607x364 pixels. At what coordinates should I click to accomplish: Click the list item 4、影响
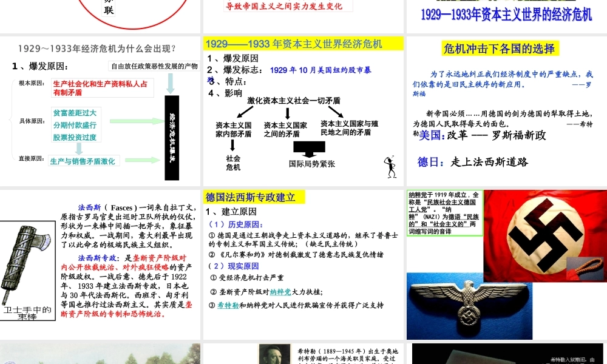(225, 93)
